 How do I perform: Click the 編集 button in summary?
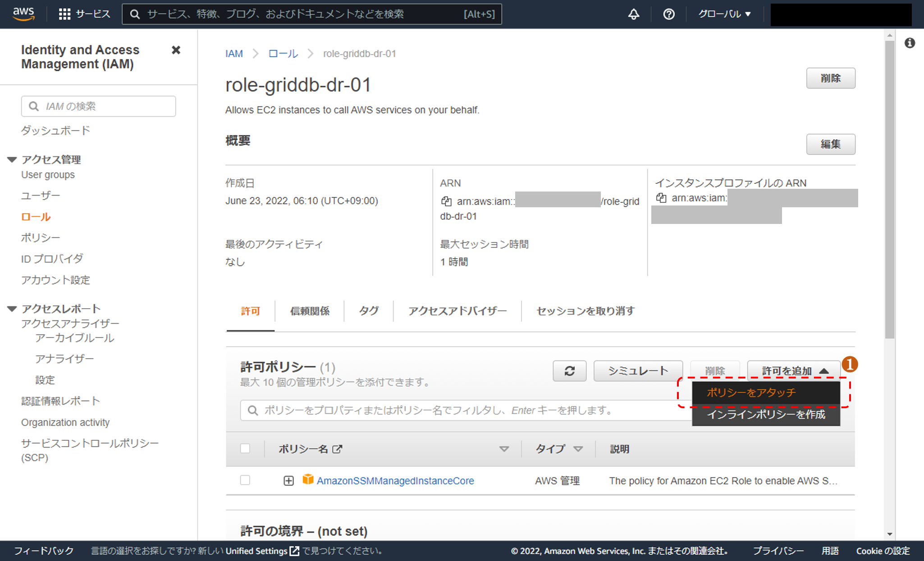830,144
